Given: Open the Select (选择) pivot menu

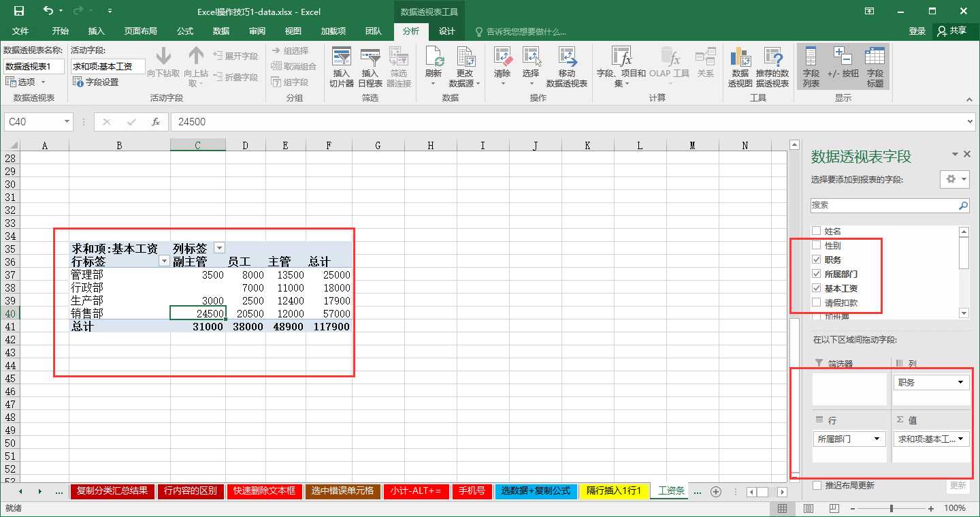Looking at the screenshot, I should pos(531,67).
